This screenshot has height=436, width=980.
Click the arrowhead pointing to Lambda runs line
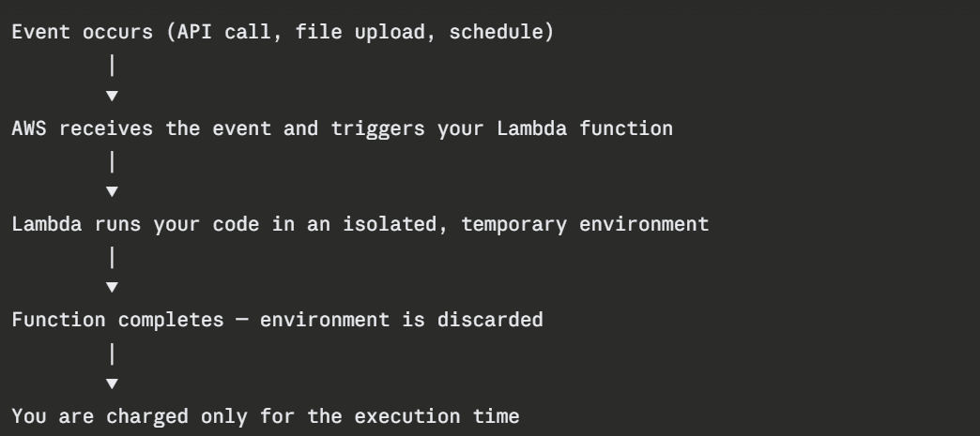coord(113,191)
